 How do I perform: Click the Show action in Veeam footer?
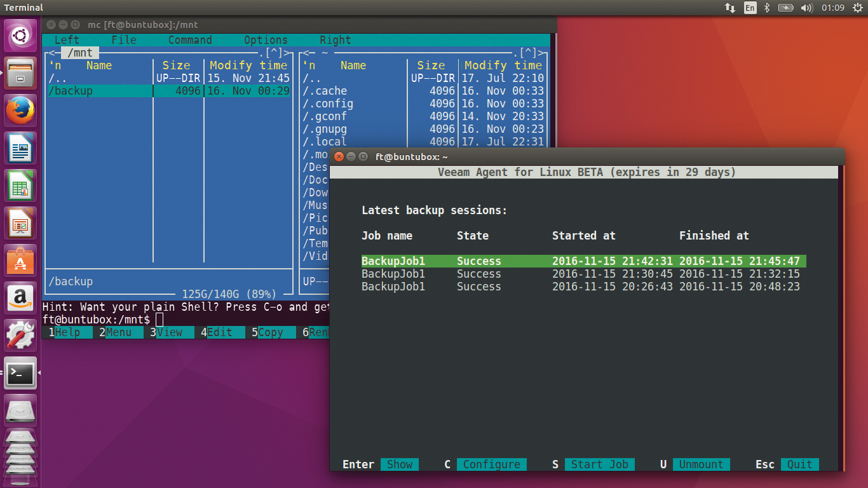pos(400,464)
